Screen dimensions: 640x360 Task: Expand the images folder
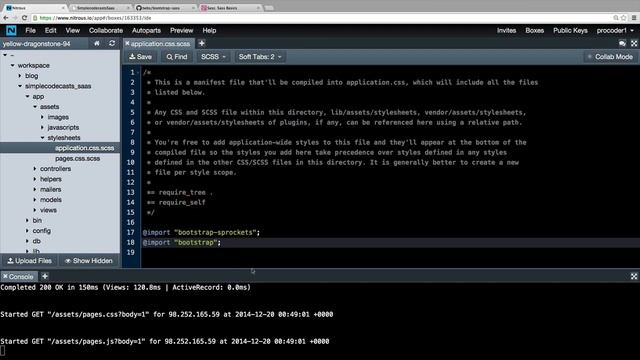[x=42, y=117]
